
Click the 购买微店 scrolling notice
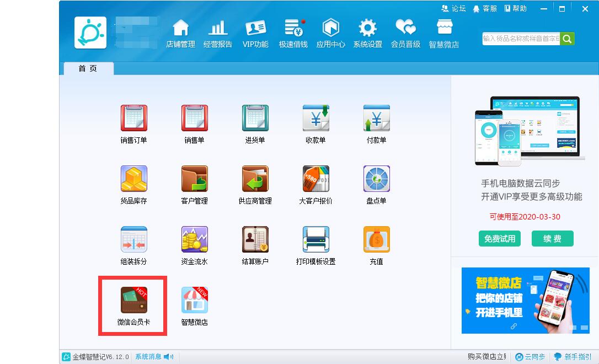486,357
